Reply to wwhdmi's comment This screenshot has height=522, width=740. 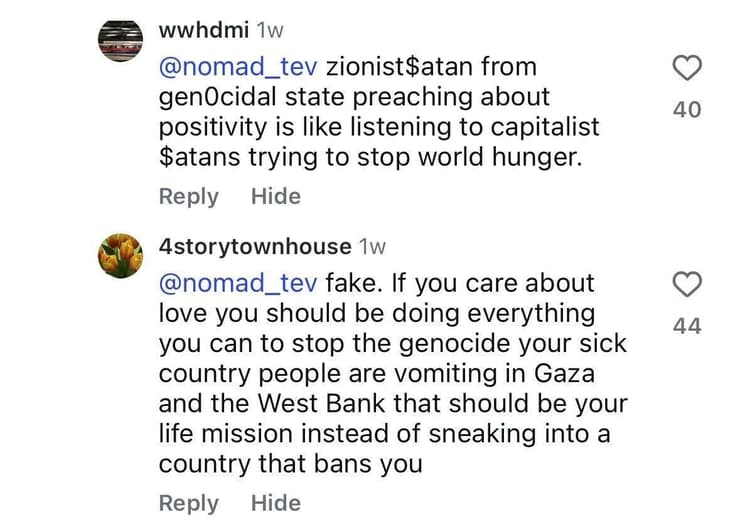click(189, 197)
